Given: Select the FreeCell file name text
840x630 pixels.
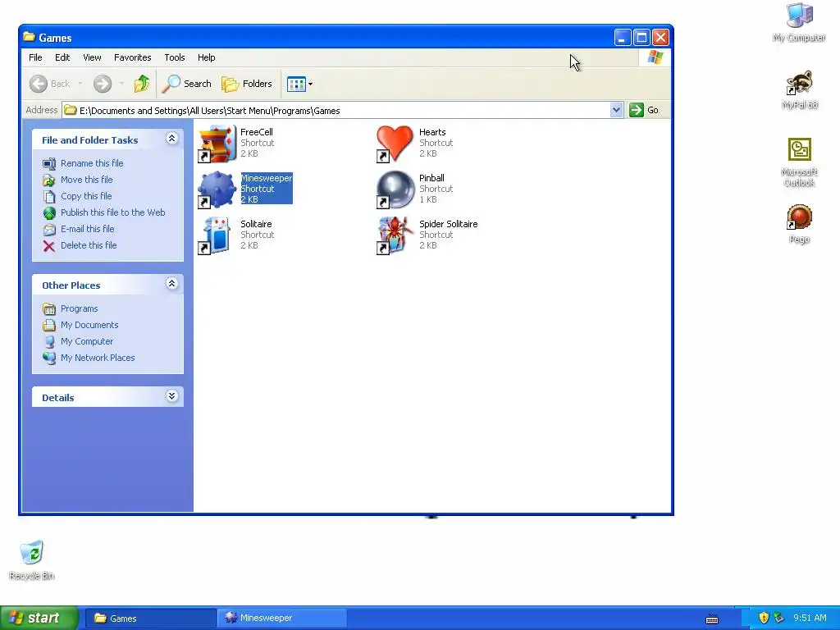Looking at the screenshot, I should point(257,132).
